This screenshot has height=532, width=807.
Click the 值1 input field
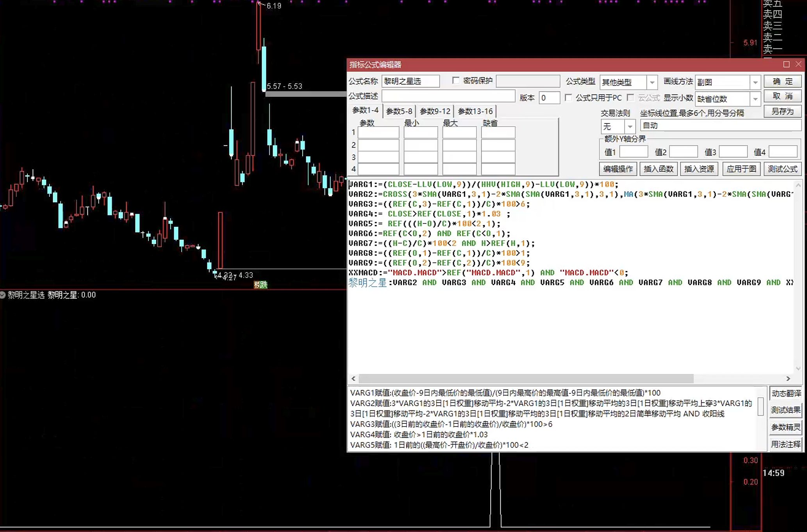click(x=634, y=152)
